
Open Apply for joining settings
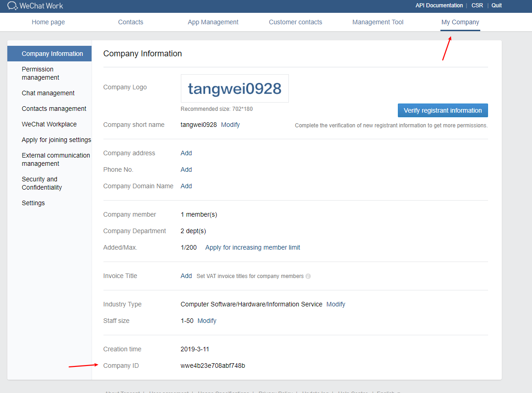pyautogui.click(x=56, y=140)
